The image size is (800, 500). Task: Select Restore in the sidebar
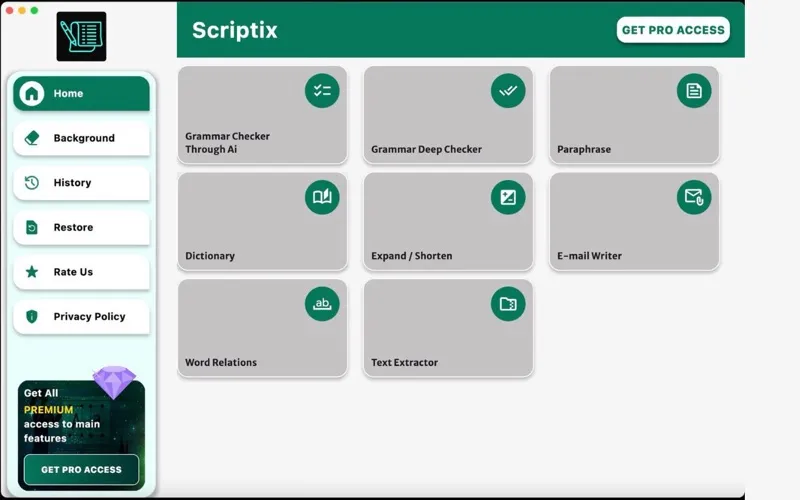(x=82, y=227)
